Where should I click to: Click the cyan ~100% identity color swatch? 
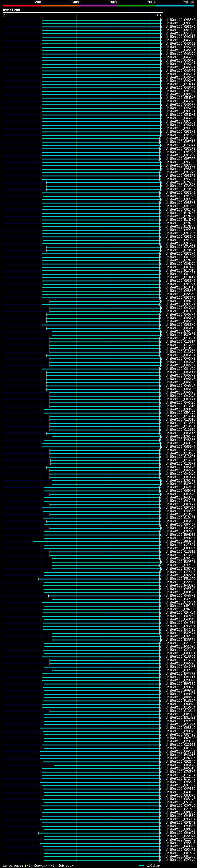coord(175,6)
